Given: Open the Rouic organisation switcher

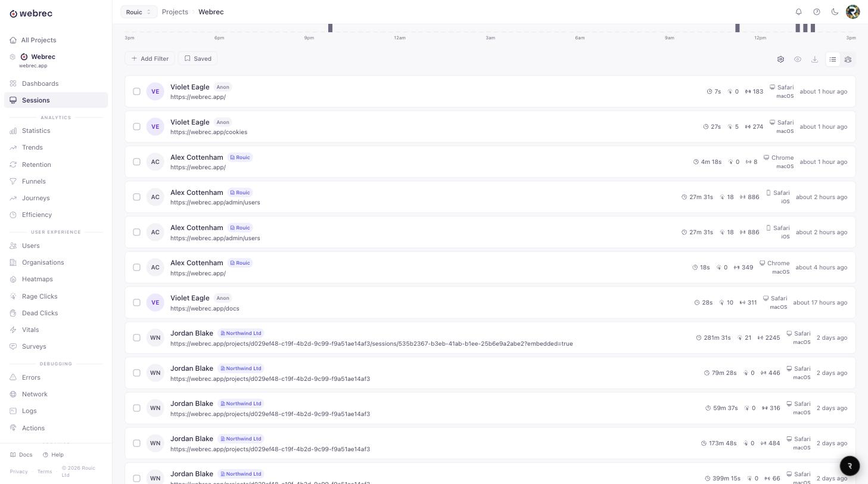Looking at the screenshot, I should pos(139,12).
